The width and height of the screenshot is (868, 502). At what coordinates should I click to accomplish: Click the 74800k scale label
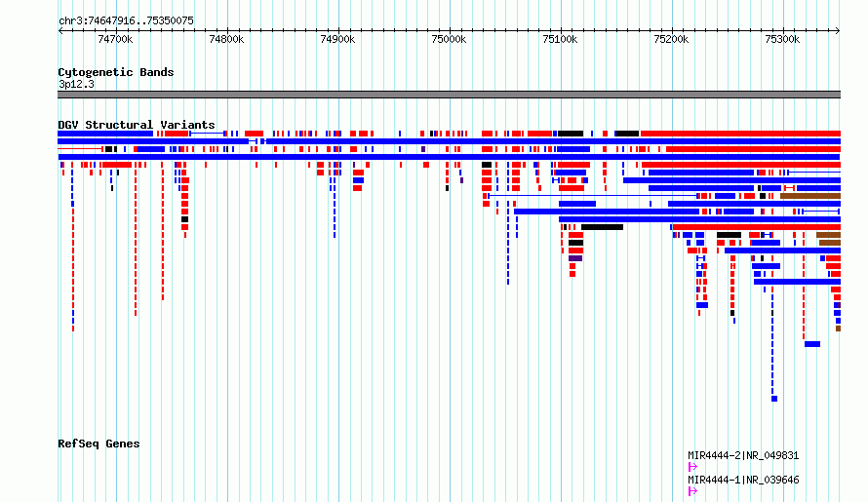[x=226, y=39]
